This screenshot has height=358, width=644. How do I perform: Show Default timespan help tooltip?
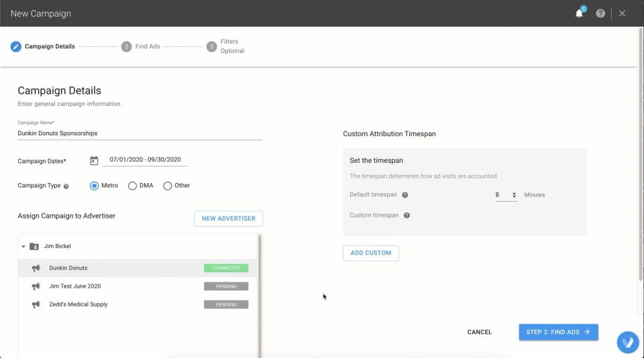(x=405, y=195)
